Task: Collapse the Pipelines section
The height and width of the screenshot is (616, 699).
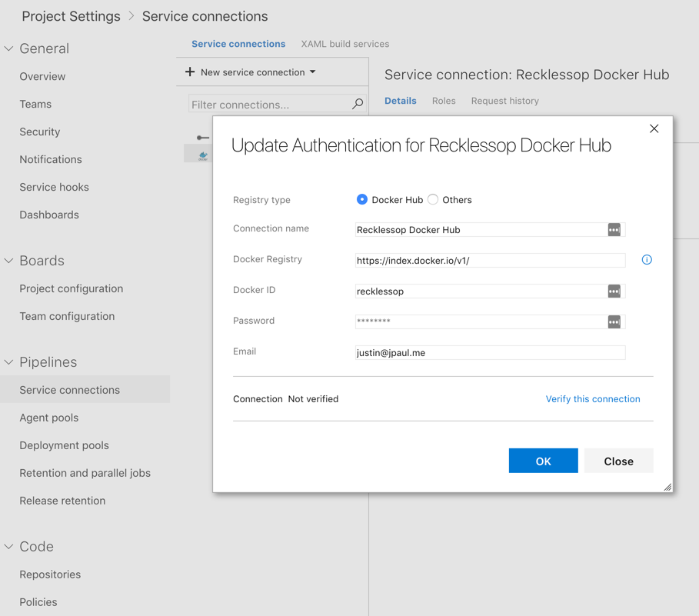Action: [9, 362]
